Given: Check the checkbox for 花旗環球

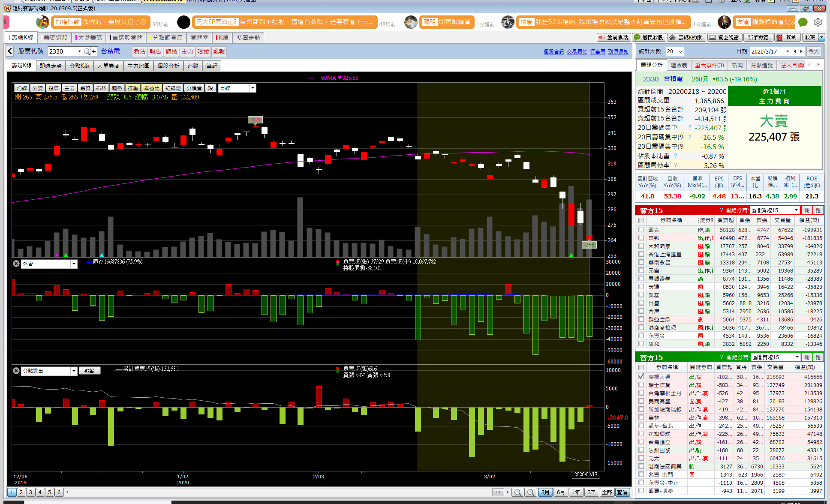Looking at the screenshot, I should (x=641, y=434).
